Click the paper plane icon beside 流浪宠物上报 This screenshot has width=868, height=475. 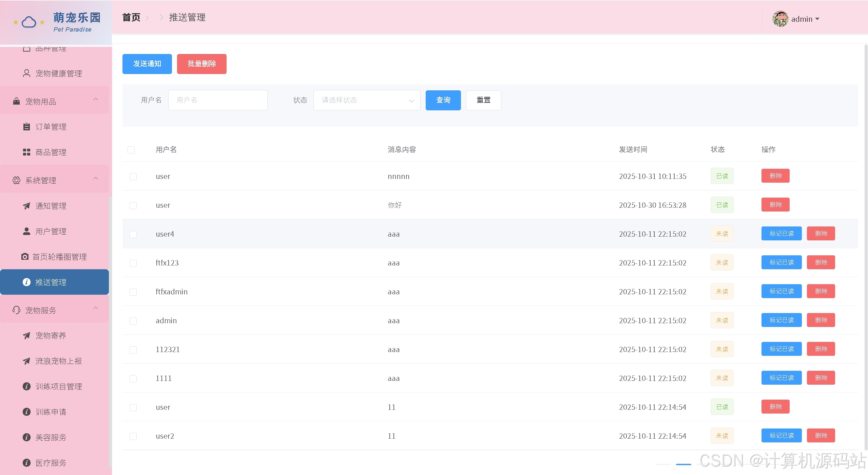pyautogui.click(x=26, y=361)
